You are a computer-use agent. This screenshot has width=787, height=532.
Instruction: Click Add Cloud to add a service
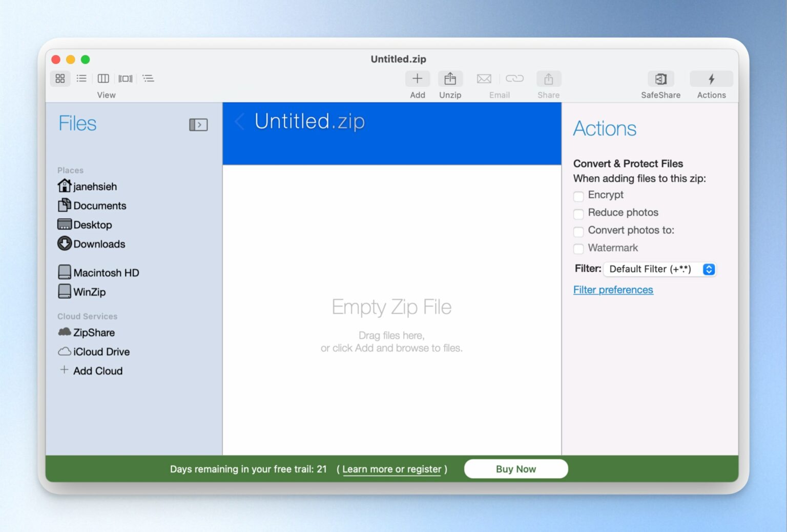97,371
